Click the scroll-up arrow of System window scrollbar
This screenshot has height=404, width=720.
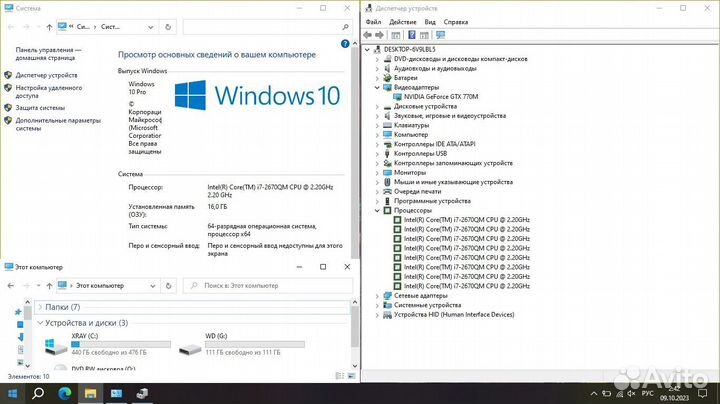pyautogui.click(x=354, y=44)
